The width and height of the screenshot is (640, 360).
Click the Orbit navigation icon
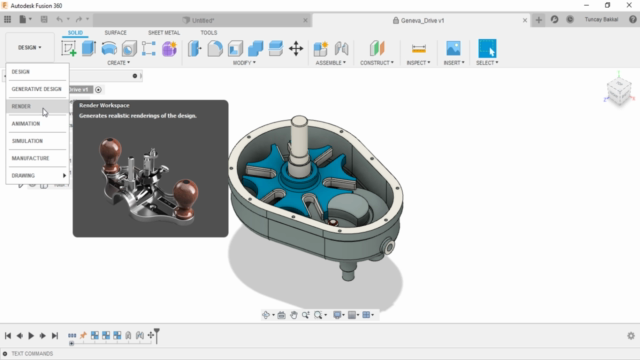[266, 315]
